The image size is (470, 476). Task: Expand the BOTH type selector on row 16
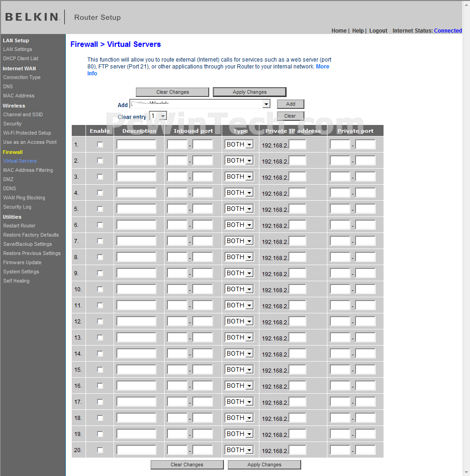point(239,386)
